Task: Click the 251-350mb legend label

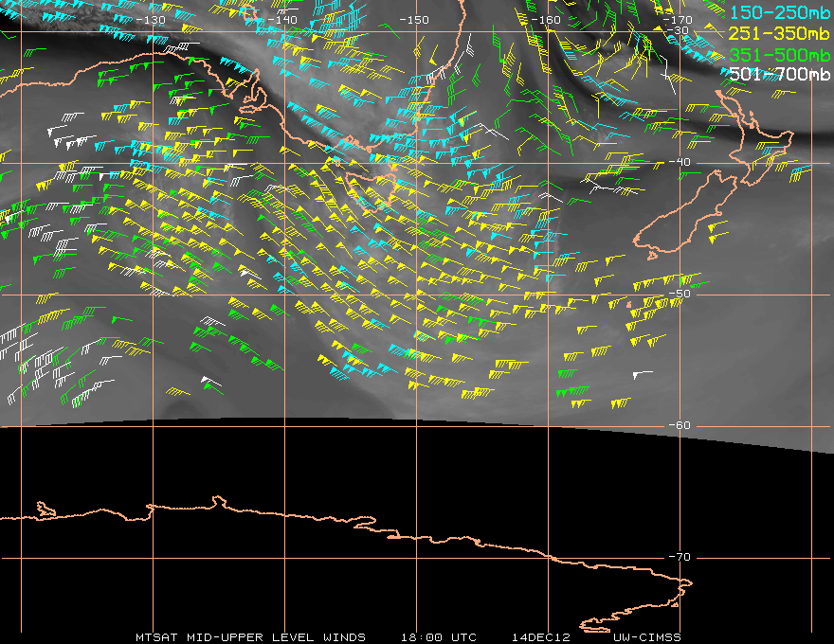Action: [x=779, y=33]
